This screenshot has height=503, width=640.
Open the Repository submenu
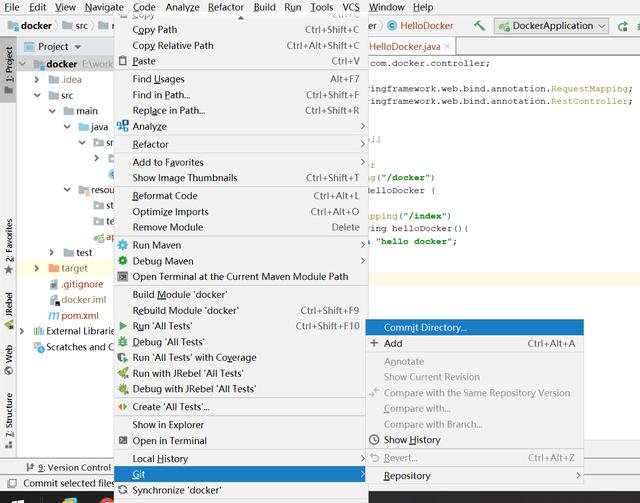pyautogui.click(x=475, y=476)
